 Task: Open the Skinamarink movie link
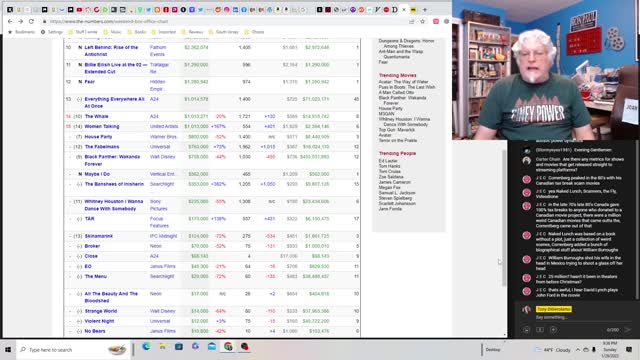click(x=99, y=236)
